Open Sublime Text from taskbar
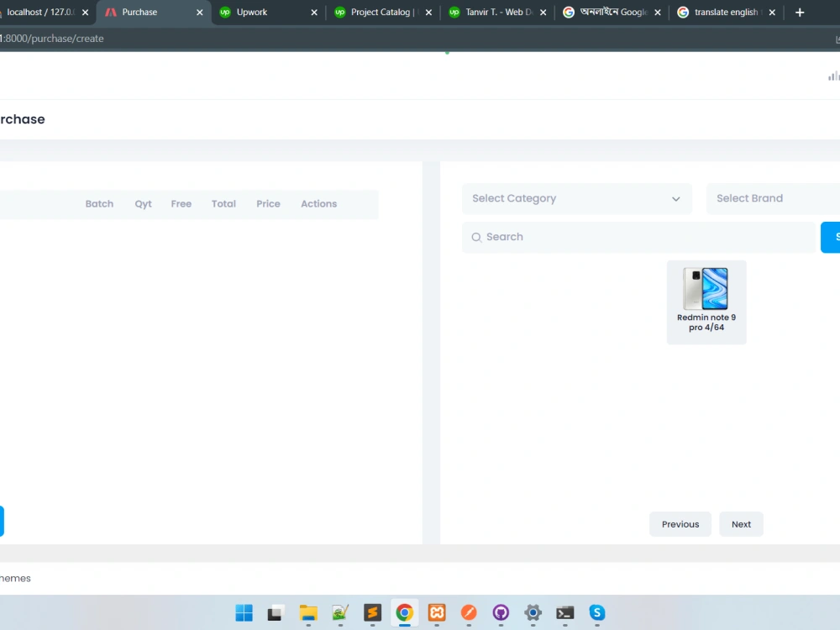Viewport: 840px width, 630px height. tap(372, 612)
